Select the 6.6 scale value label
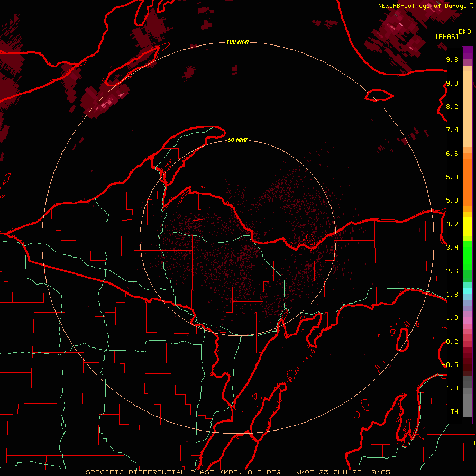The image size is (476, 476). pos(452,153)
